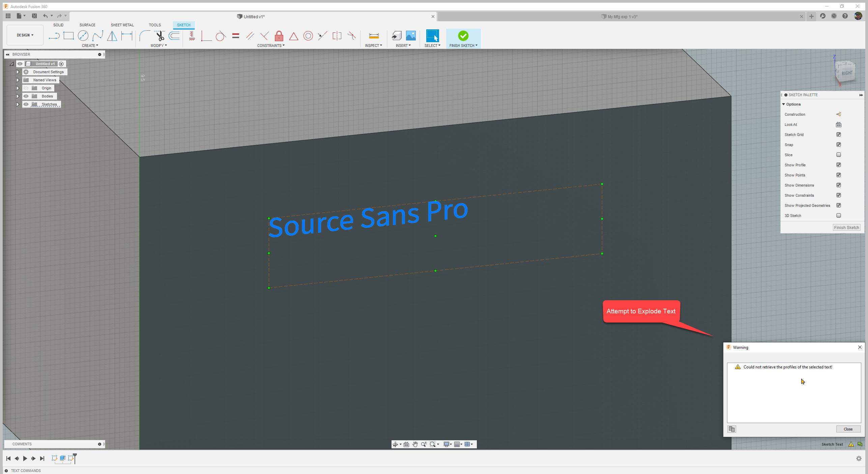Screen dimensions: 868x474
Task: Select the Fillet tool icon
Action: tap(145, 36)
